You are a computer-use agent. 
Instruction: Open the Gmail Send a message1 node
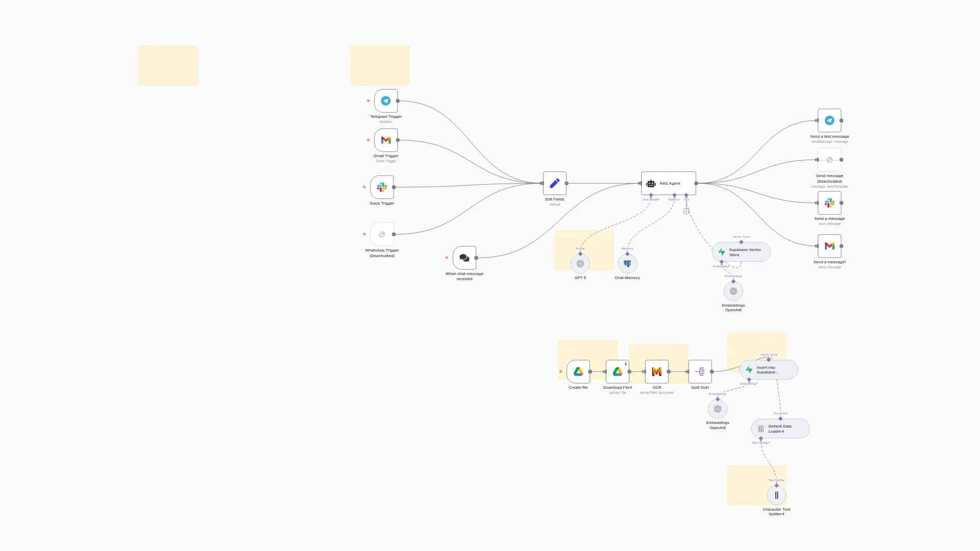point(829,246)
